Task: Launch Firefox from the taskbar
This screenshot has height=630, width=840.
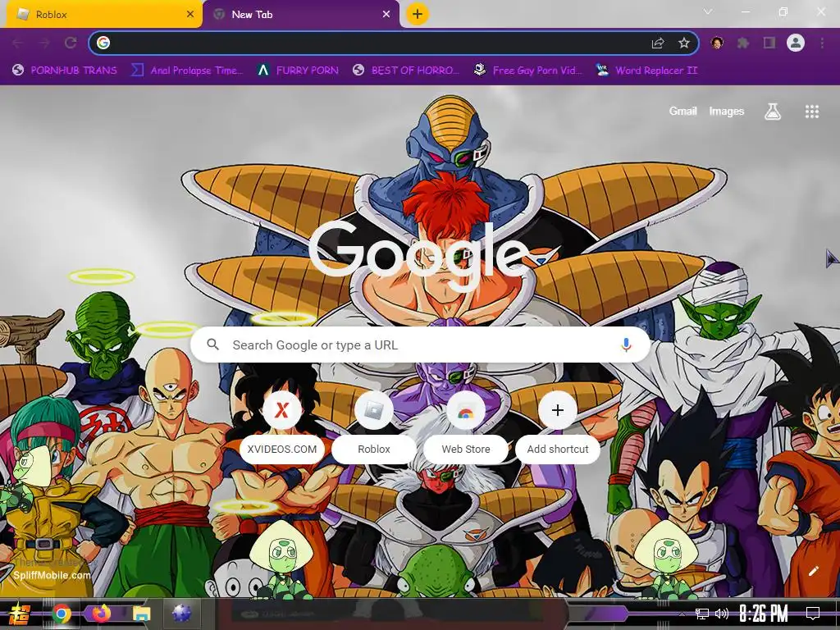Action: [101, 613]
